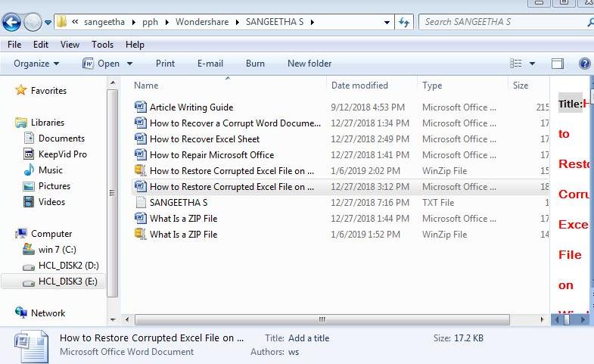Click the change view icon

coord(515,64)
